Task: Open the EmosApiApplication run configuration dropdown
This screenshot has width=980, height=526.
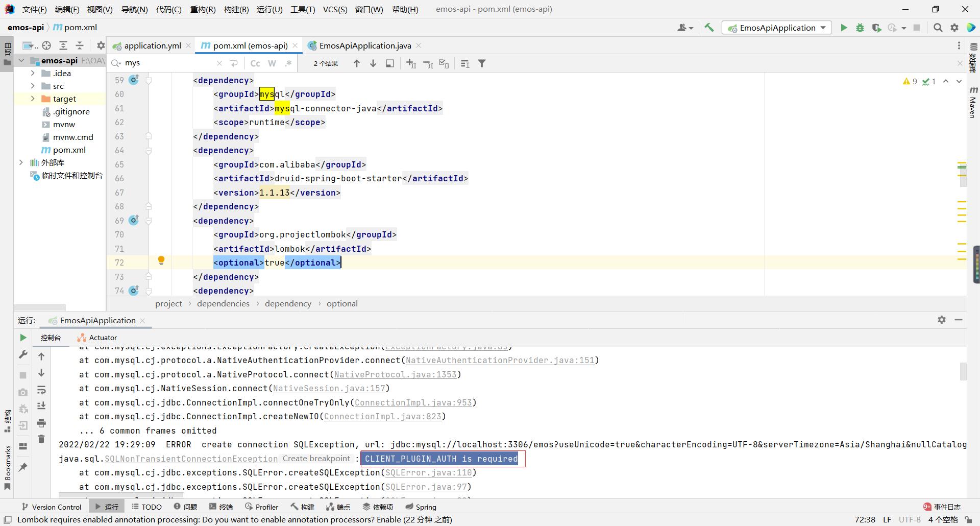Action: pyautogui.click(x=777, y=28)
